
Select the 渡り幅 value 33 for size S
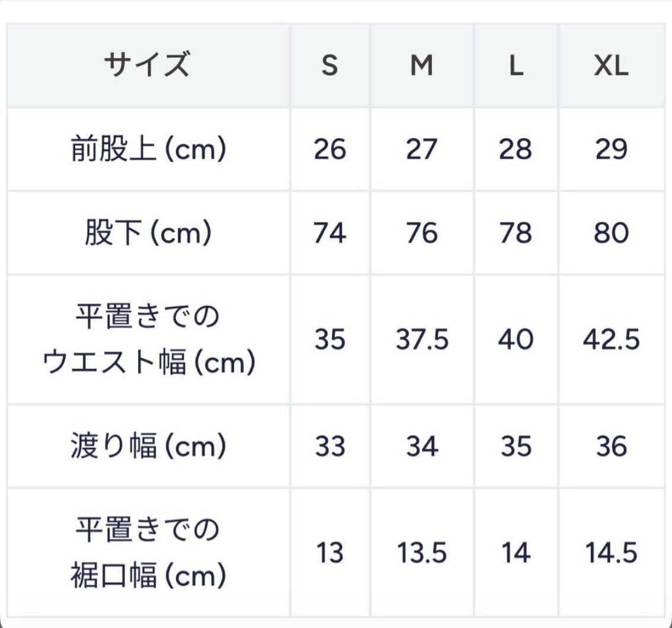pos(329,446)
